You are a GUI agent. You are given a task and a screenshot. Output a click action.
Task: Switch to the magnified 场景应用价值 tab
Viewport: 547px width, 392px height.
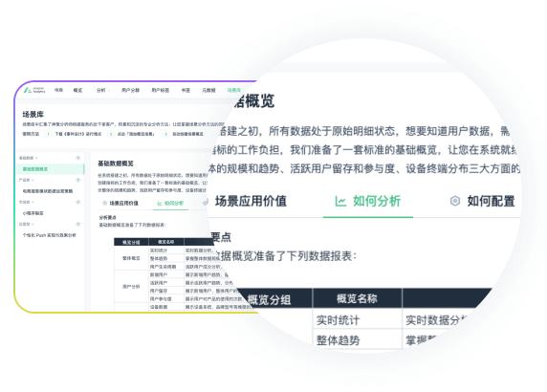[x=251, y=201]
